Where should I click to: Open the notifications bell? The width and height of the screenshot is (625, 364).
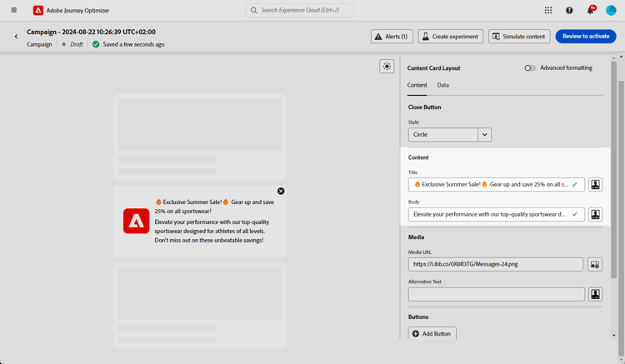click(x=590, y=10)
